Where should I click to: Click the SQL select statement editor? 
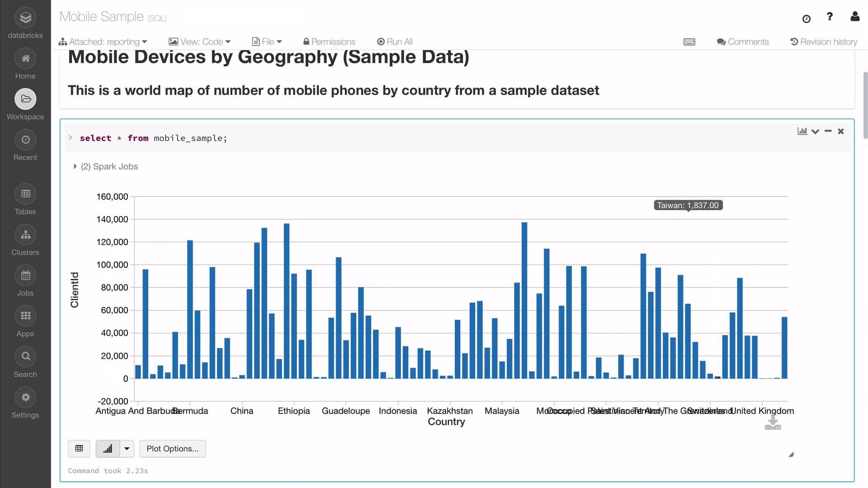pos(458,138)
